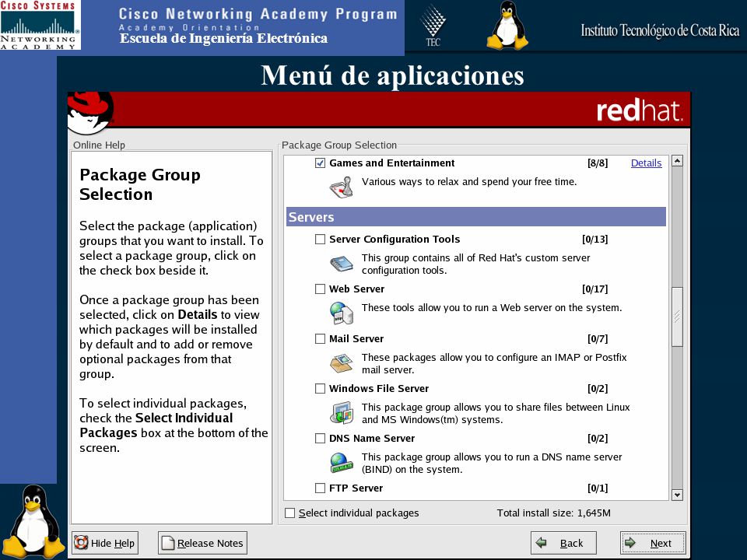Click the [0/13] package count

595,239
